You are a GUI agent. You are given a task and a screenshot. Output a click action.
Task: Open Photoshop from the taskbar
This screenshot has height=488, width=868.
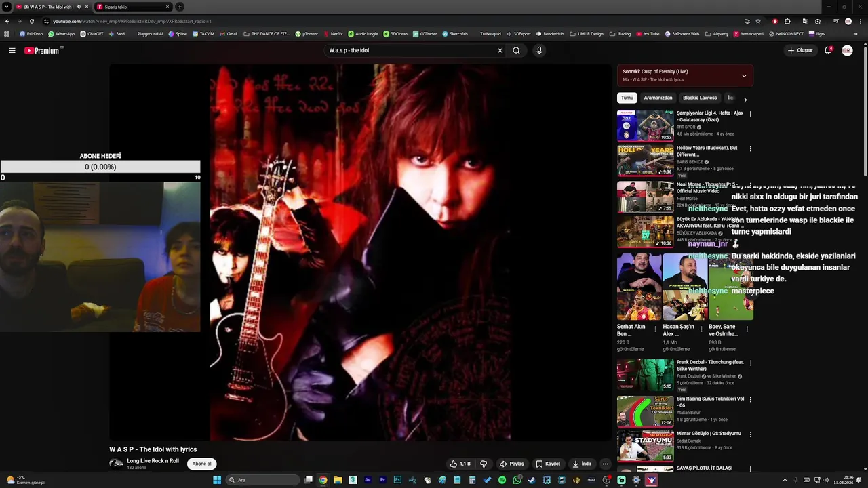click(x=397, y=480)
